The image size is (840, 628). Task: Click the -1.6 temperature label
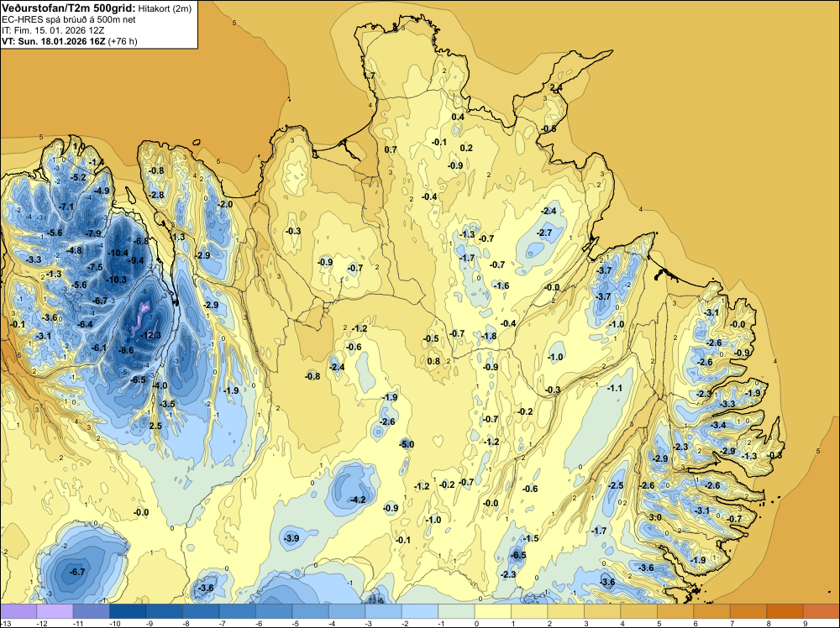pos(501,286)
